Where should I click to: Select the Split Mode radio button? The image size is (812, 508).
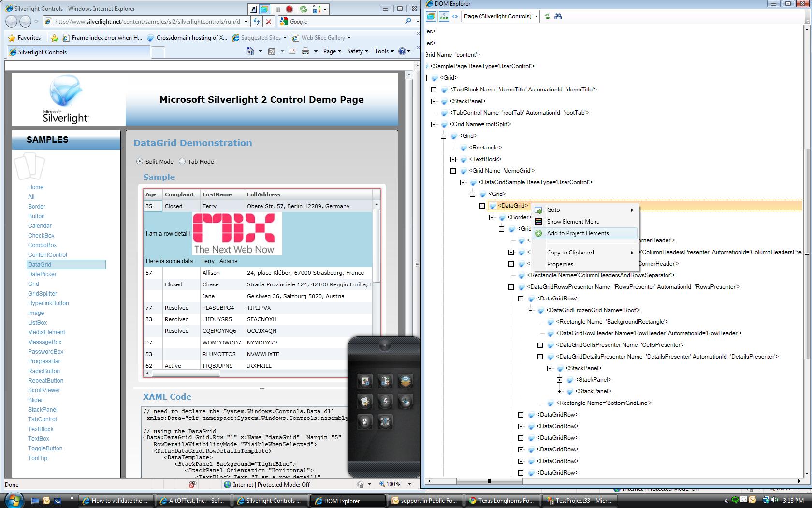click(x=140, y=162)
